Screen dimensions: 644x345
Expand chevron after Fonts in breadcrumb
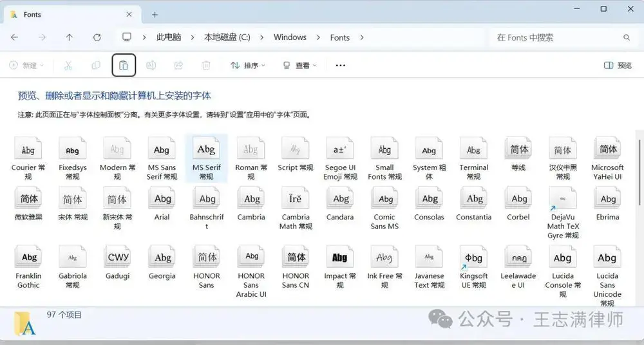tap(362, 37)
